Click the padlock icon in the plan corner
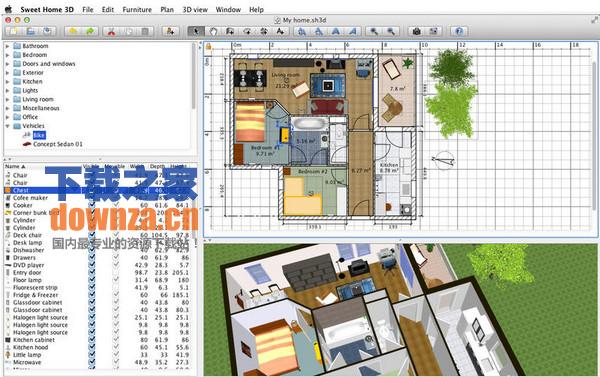The image size is (600, 377). (209, 47)
